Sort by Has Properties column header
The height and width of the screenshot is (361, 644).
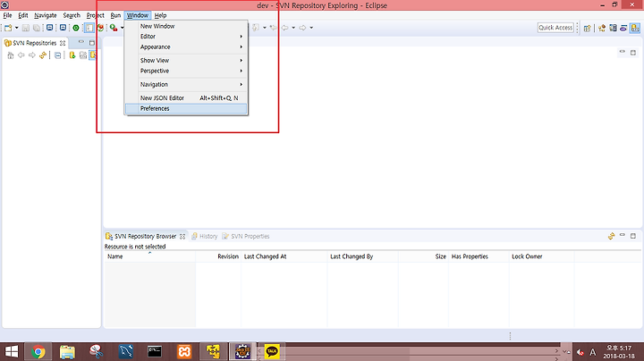coord(479,256)
